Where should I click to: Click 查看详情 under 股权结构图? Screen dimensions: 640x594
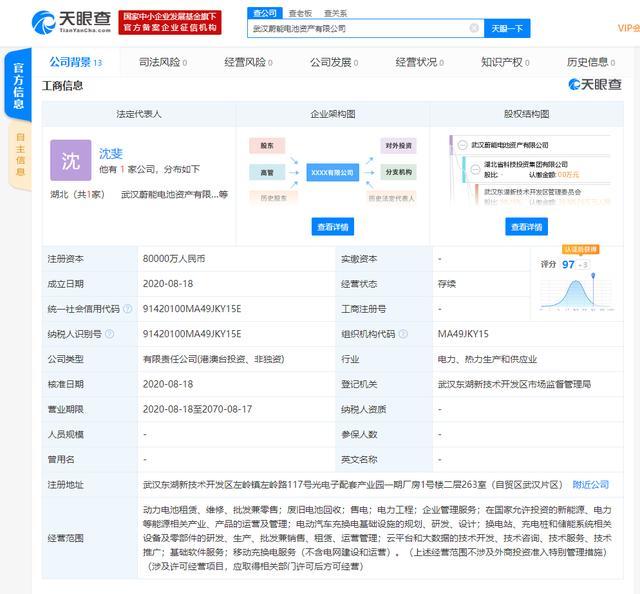coord(527,227)
